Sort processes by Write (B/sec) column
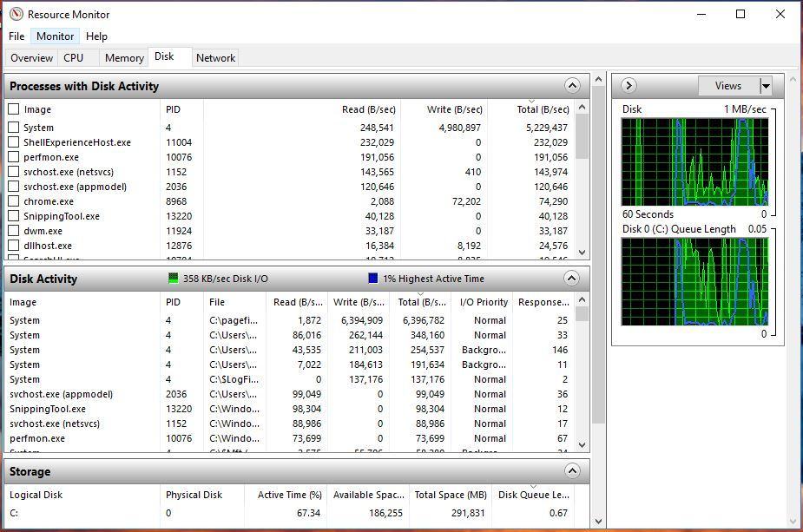Image resolution: width=803 pixels, height=532 pixels. (455, 109)
